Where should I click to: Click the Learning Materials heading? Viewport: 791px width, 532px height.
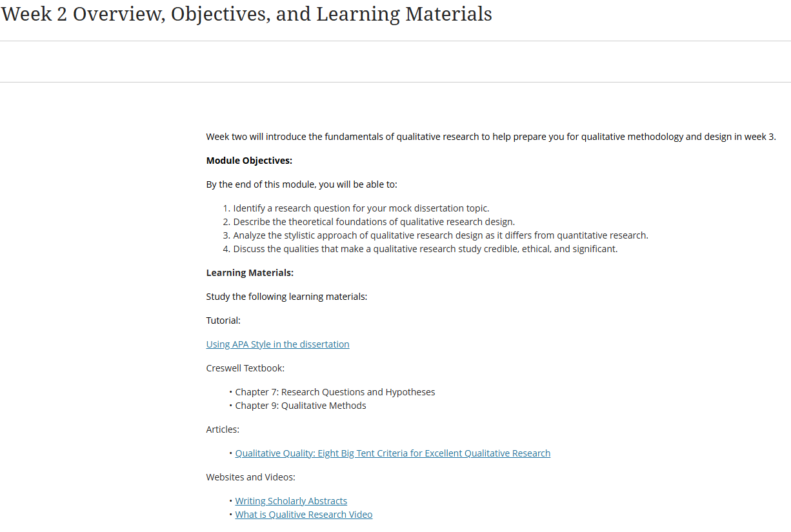250,273
